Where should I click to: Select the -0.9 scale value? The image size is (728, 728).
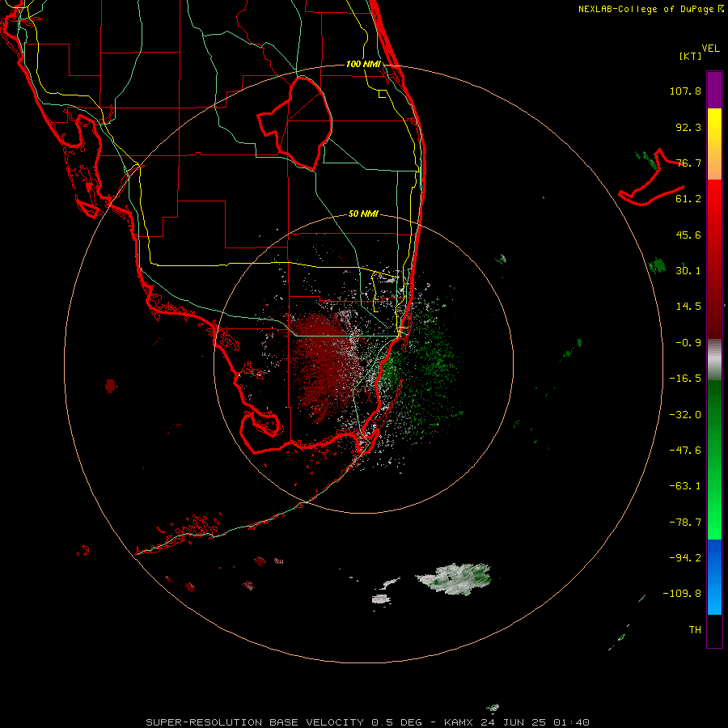point(688,343)
